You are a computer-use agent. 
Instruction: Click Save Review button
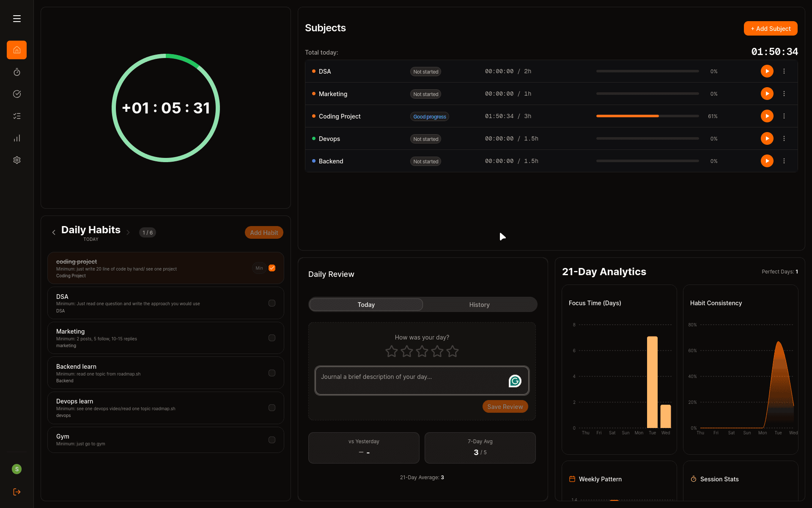pos(505,406)
